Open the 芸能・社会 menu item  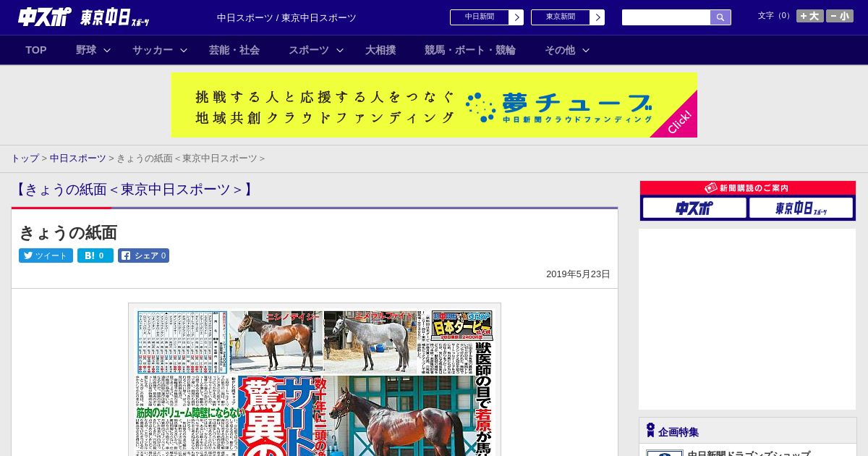(x=234, y=50)
